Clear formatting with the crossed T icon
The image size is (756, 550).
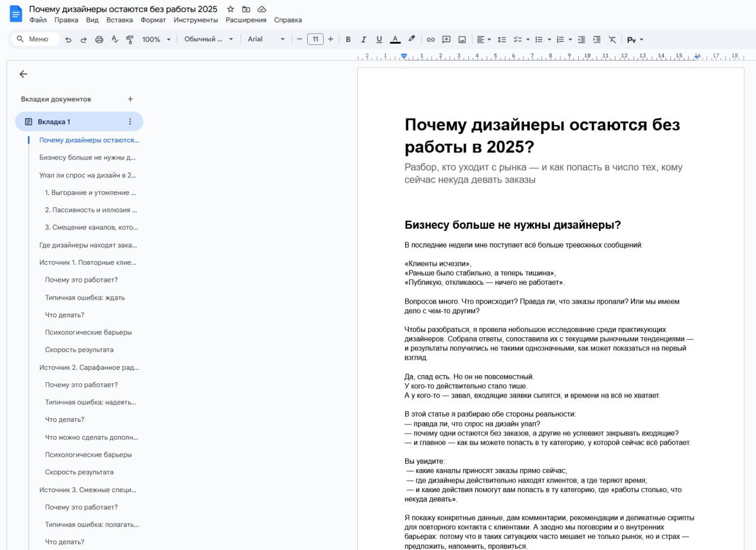[612, 40]
